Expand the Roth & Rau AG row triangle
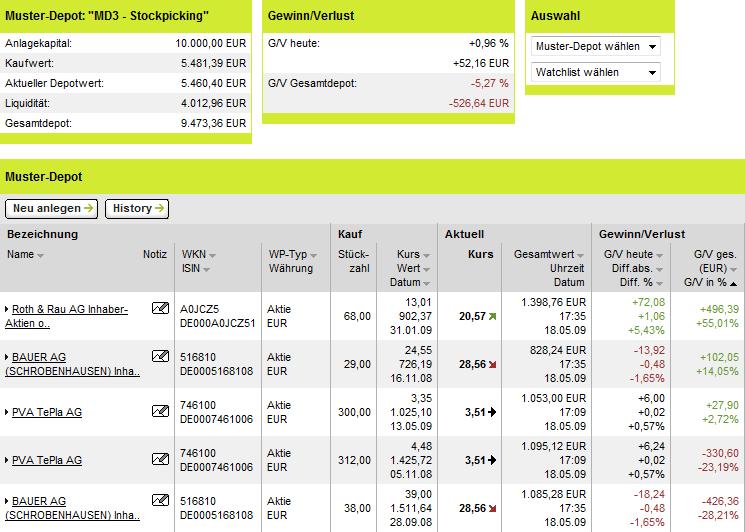 pos(7,310)
